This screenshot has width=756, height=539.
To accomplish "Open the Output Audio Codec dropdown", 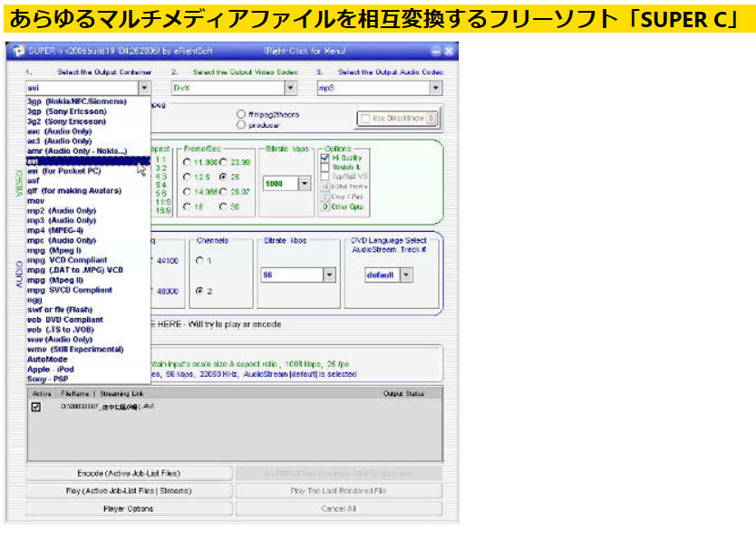I will click(x=435, y=88).
